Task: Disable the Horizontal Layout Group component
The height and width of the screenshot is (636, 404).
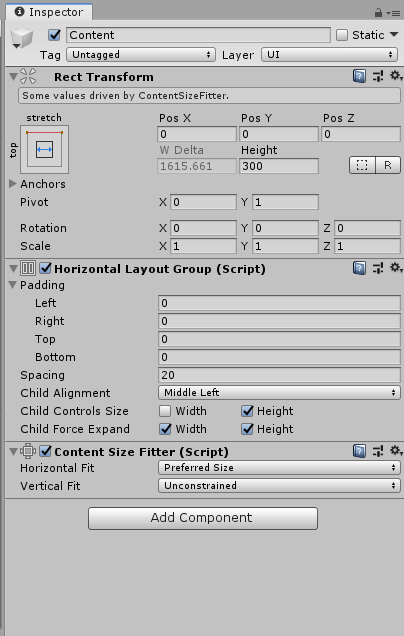Action: click(x=45, y=268)
